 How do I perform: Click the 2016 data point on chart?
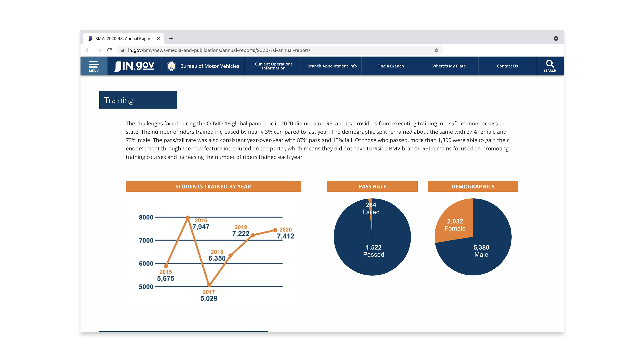point(188,218)
